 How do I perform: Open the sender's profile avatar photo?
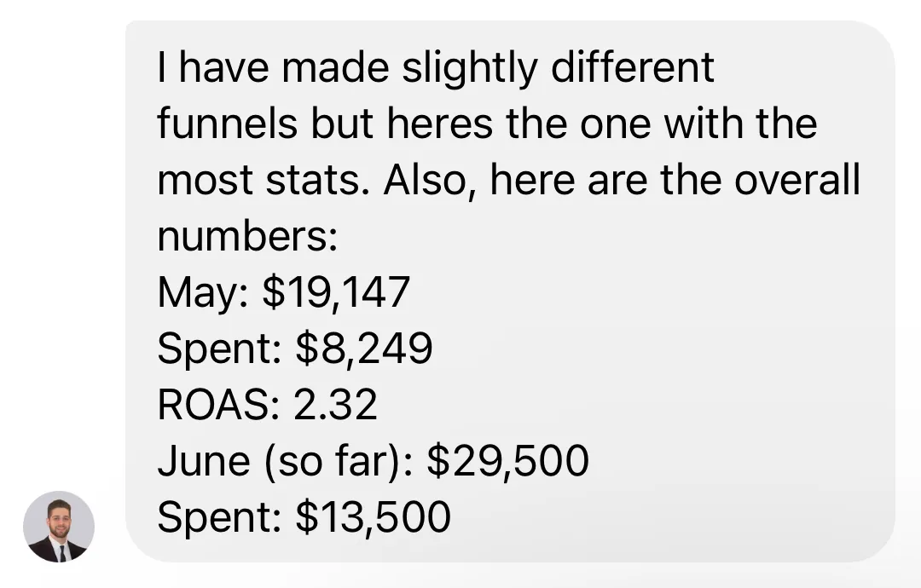[x=59, y=527]
